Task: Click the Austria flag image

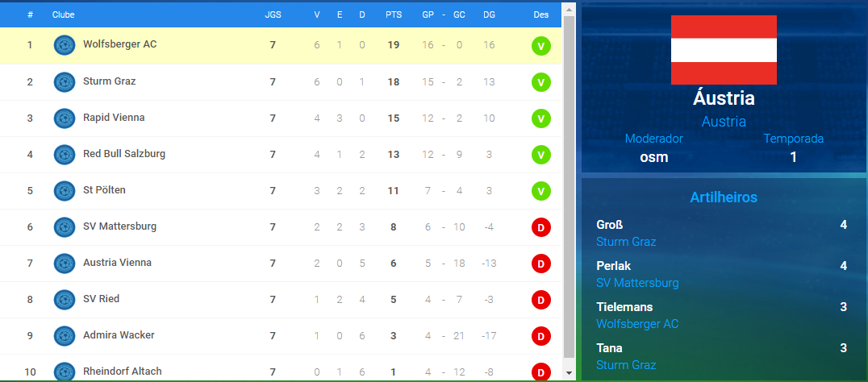Action: pos(724,50)
